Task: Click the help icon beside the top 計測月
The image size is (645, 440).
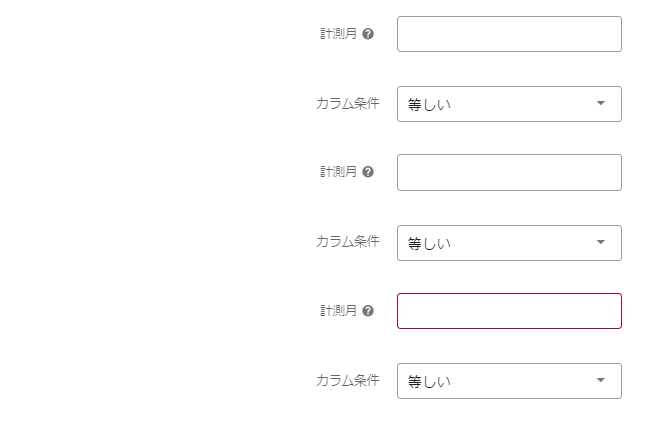Action: pos(368,34)
